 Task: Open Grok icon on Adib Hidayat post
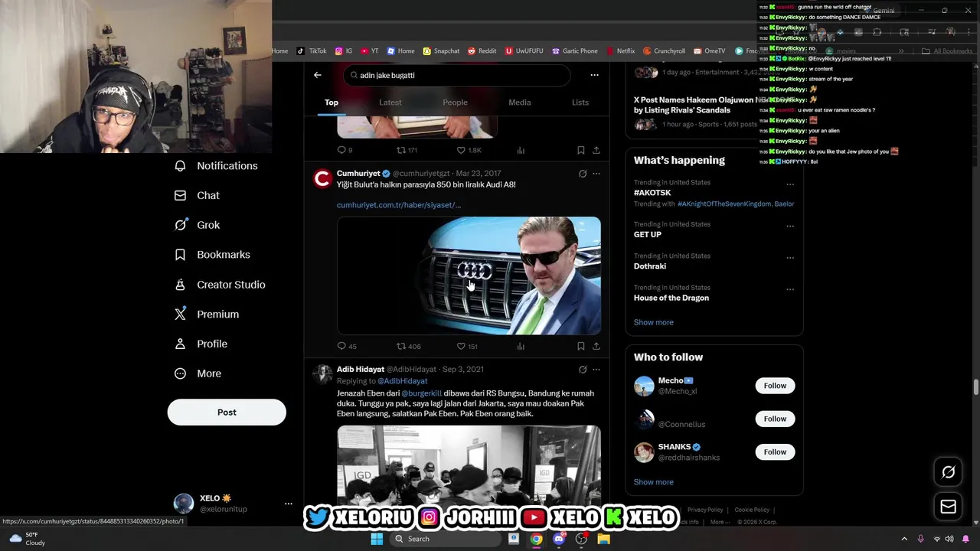pyautogui.click(x=583, y=370)
